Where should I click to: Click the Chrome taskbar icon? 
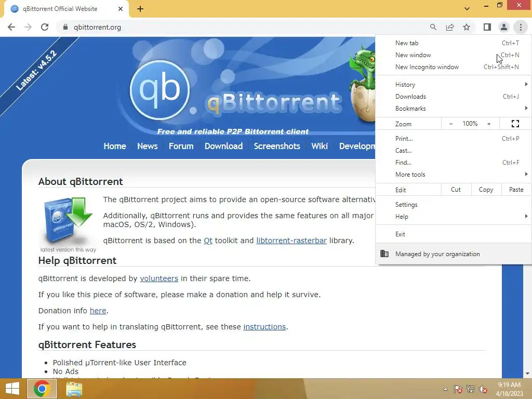coord(42,389)
